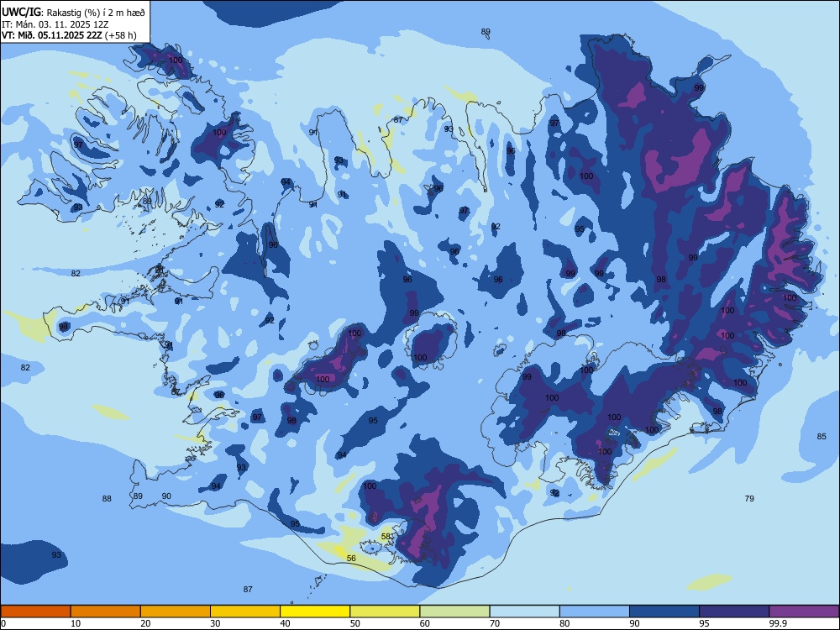The height and width of the screenshot is (630, 840).
Task: Click the orange 10–20 legend swatch
Action: pyautogui.click(x=106, y=612)
